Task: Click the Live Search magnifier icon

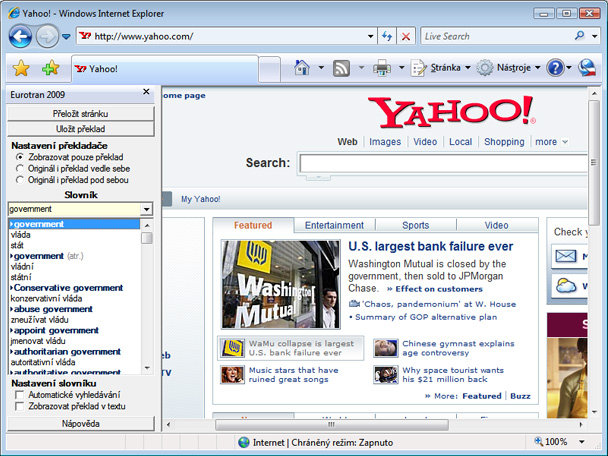Action: point(580,36)
